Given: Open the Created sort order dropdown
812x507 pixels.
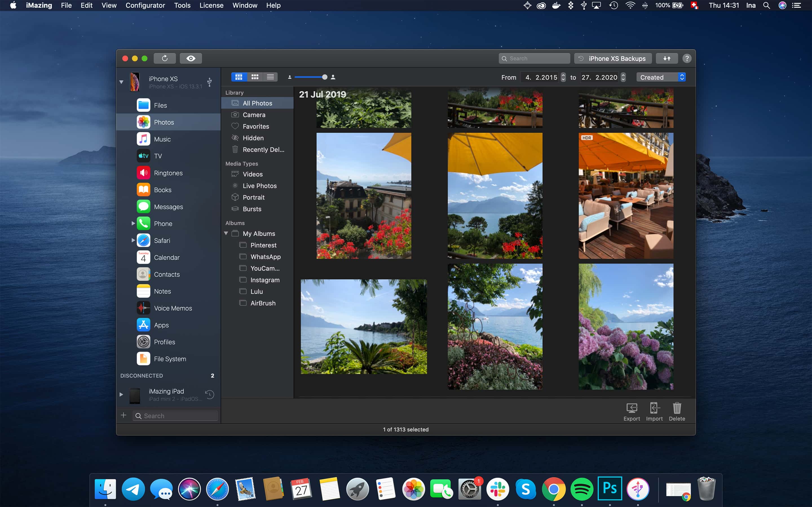Looking at the screenshot, I should tap(661, 77).
